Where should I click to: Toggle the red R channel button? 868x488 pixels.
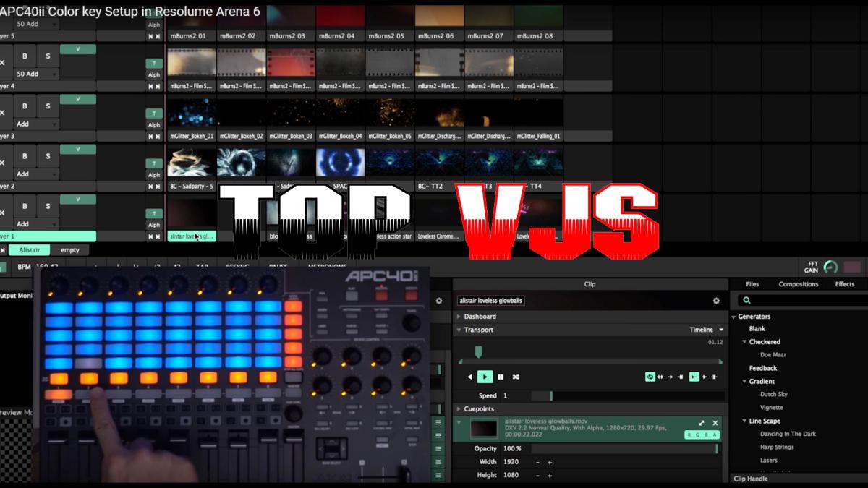coord(689,435)
